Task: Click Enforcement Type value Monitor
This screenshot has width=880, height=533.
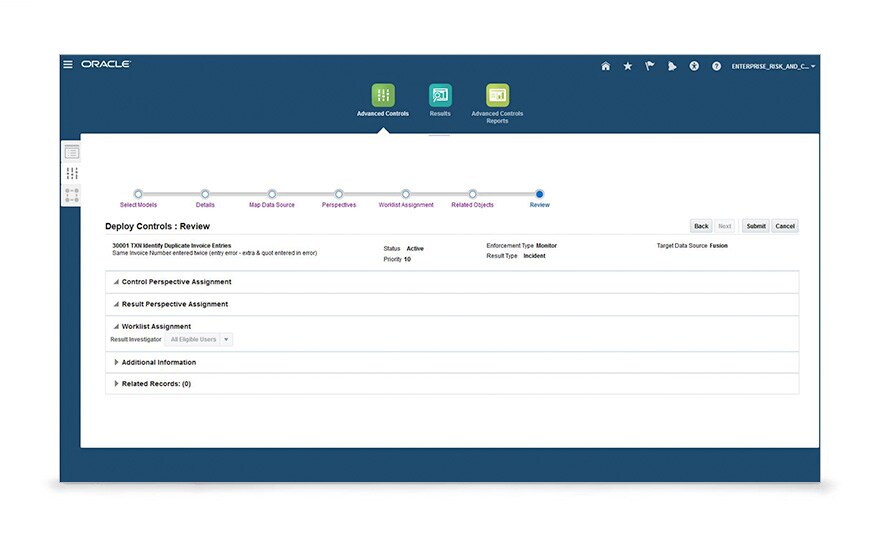Action: [x=546, y=246]
